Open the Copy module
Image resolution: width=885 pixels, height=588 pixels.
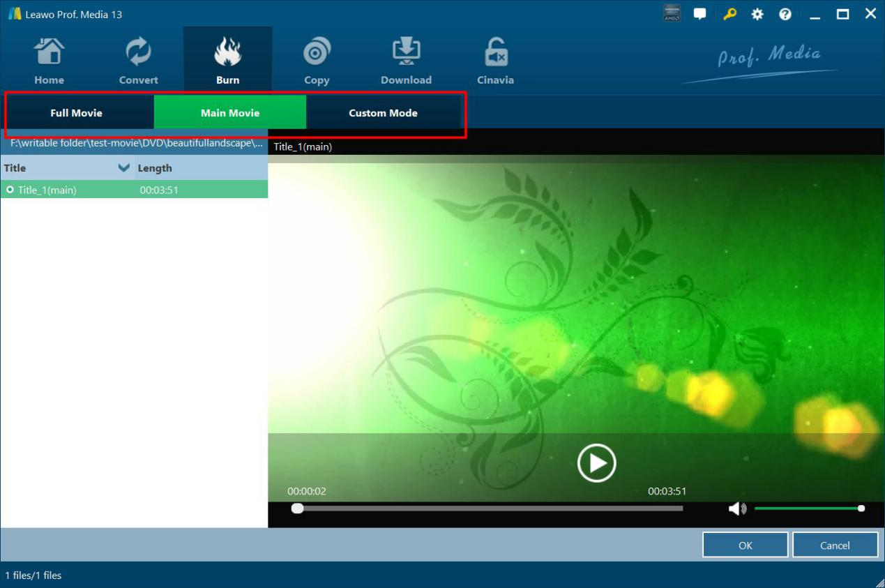[x=317, y=61]
